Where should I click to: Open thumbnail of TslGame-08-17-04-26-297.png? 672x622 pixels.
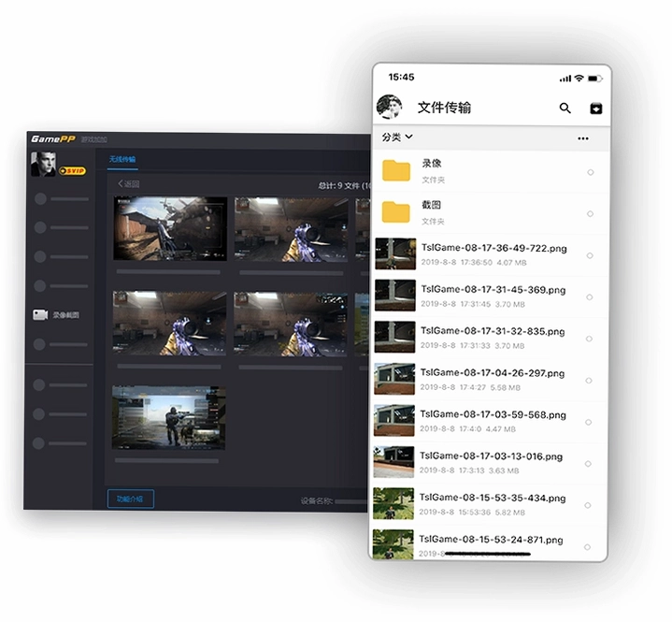(x=394, y=379)
